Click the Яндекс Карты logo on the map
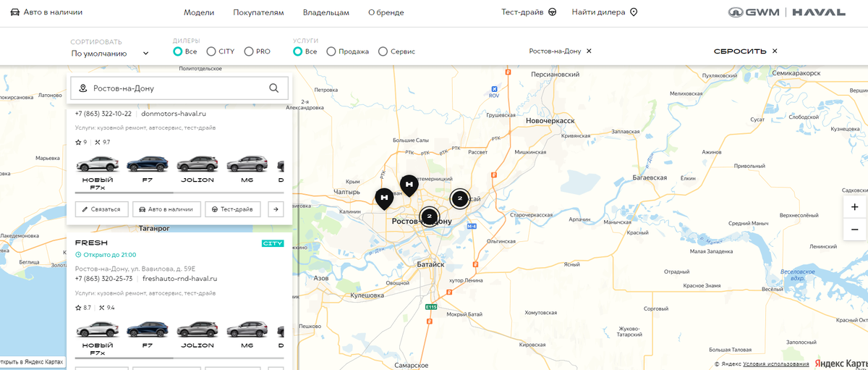Viewport: 868px width, 370px height. [841, 363]
